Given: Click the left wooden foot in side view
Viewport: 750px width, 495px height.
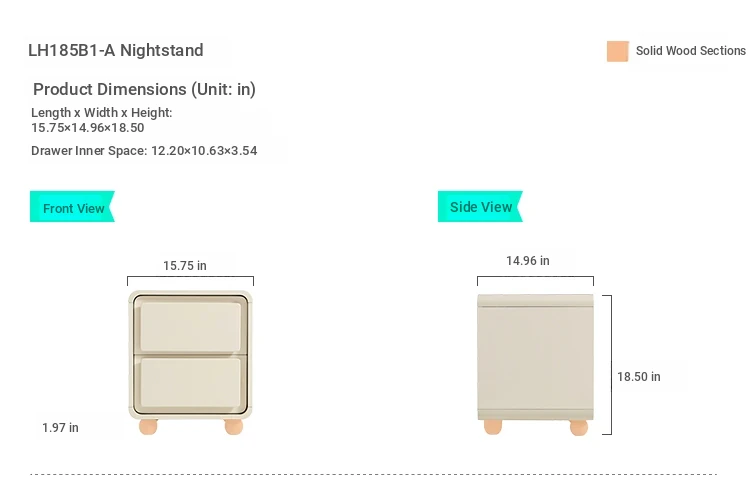Looking at the screenshot, I should pyautogui.click(x=493, y=427).
